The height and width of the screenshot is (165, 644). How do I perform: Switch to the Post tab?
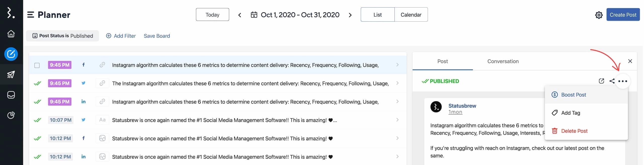[442, 61]
